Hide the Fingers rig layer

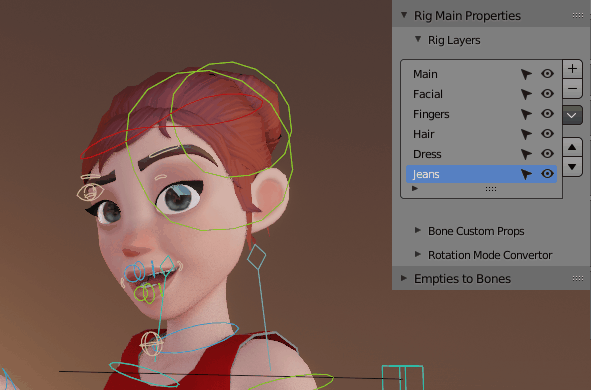(x=547, y=113)
